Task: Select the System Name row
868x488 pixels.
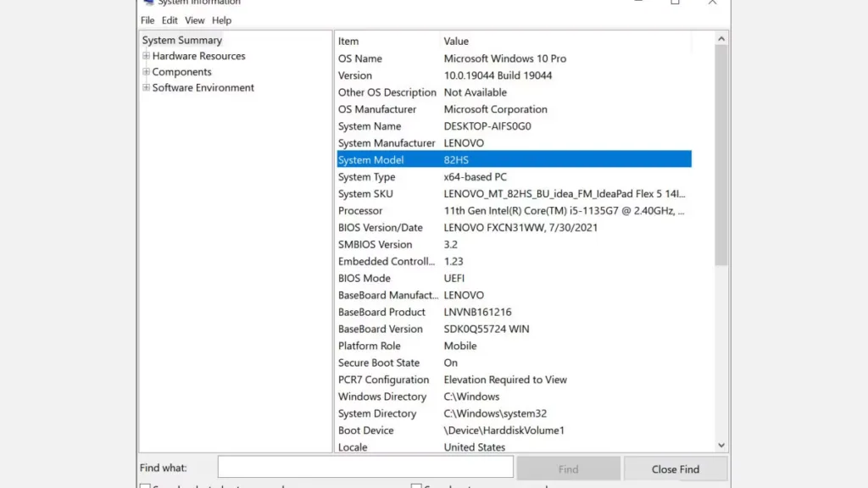Action: (x=514, y=126)
